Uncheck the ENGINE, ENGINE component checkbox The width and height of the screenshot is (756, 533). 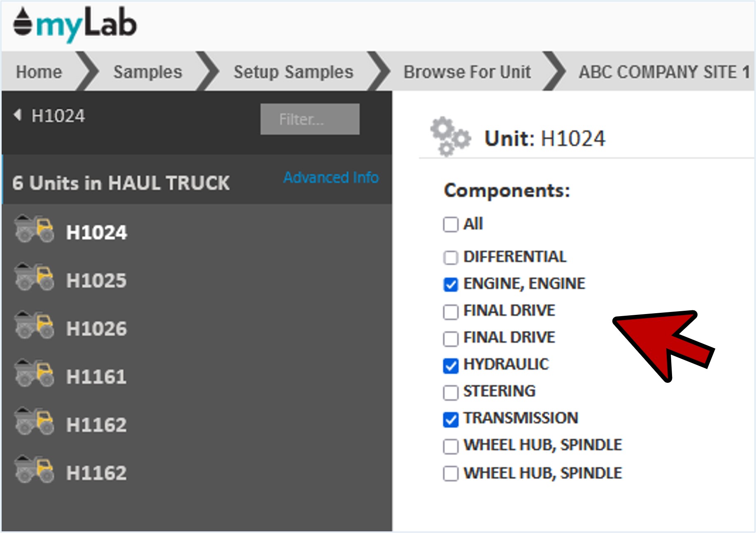pos(451,284)
